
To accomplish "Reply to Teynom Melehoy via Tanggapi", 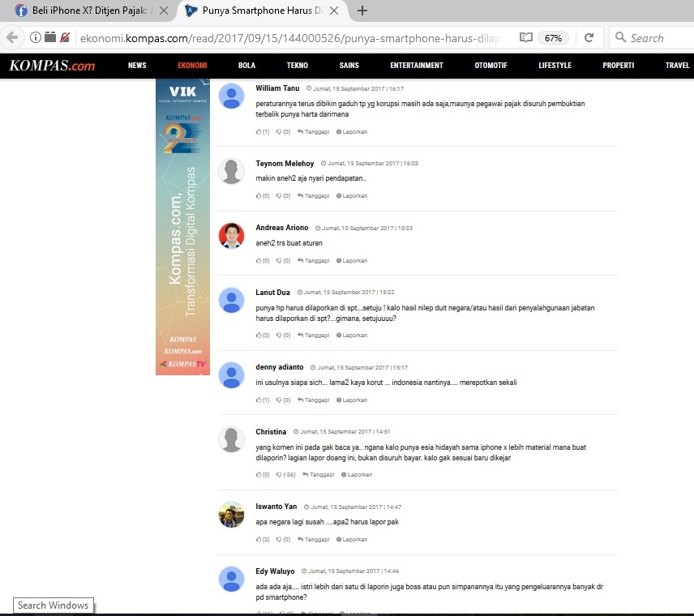I will click(314, 196).
